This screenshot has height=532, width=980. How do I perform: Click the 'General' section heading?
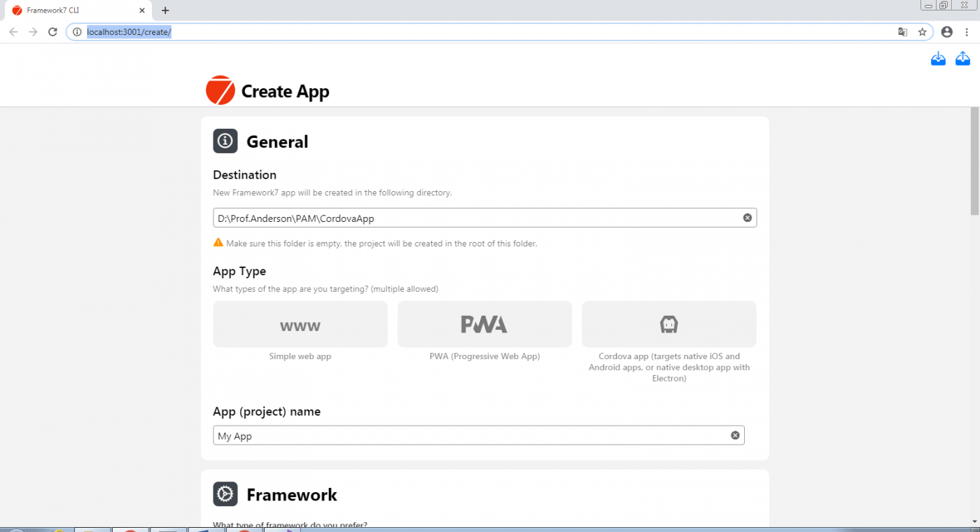[x=277, y=141]
